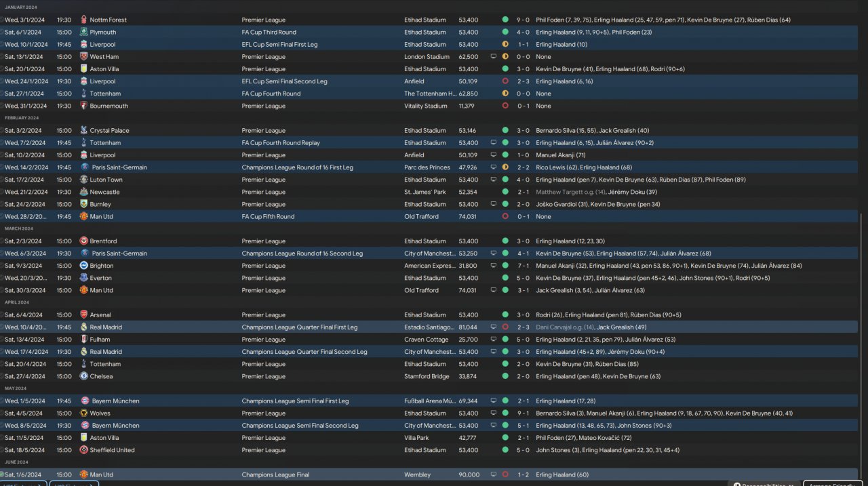Viewport: 868px width, 486px height.
Task: Click the TV icon on Champions League Final row
Action: 494,474
